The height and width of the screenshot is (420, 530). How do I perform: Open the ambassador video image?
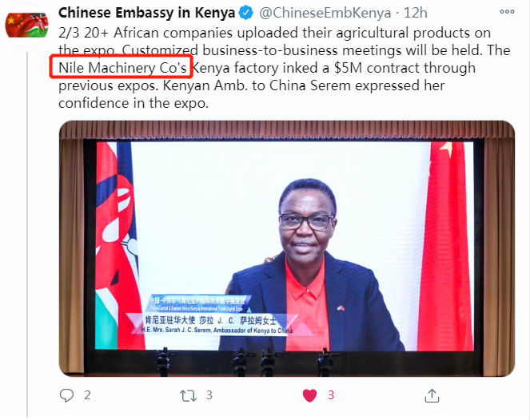pyautogui.click(x=287, y=248)
